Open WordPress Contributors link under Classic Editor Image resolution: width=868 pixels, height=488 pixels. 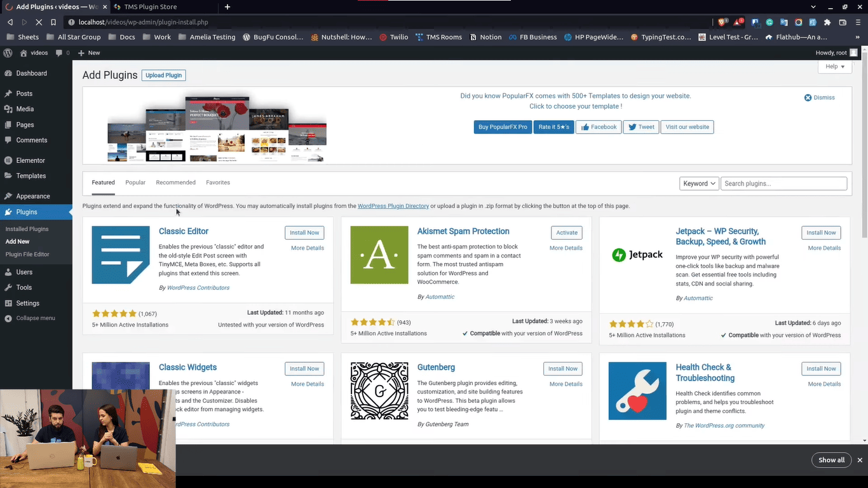pos(198,288)
